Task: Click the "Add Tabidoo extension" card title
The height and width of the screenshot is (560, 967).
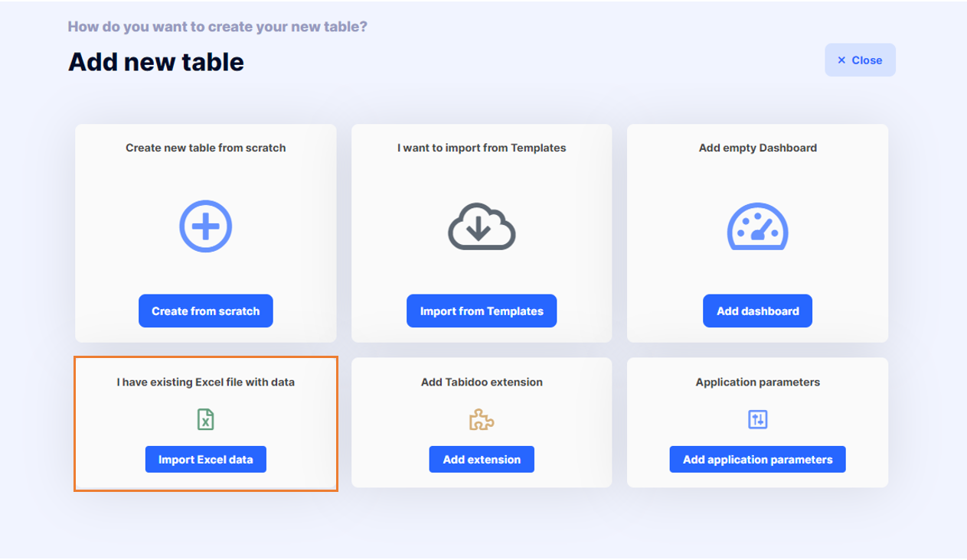Action: [482, 382]
